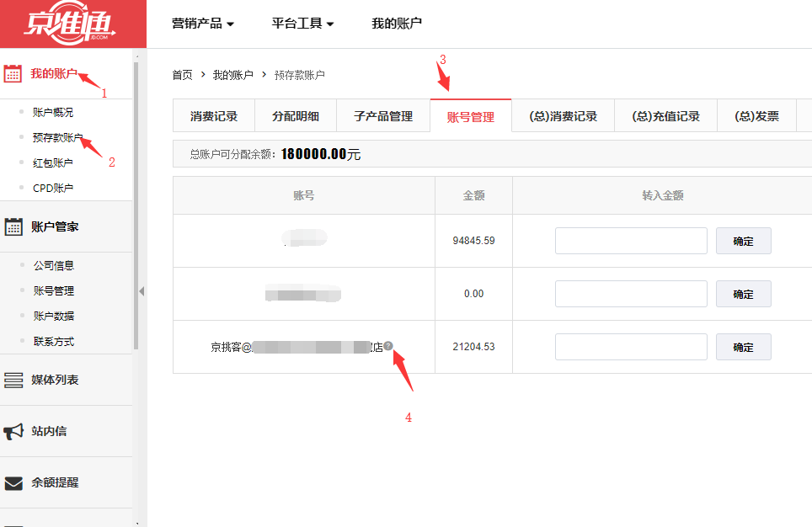This screenshot has width=812, height=527.
Task: Open the (总)充值记录 tab
Action: click(x=665, y=116)
